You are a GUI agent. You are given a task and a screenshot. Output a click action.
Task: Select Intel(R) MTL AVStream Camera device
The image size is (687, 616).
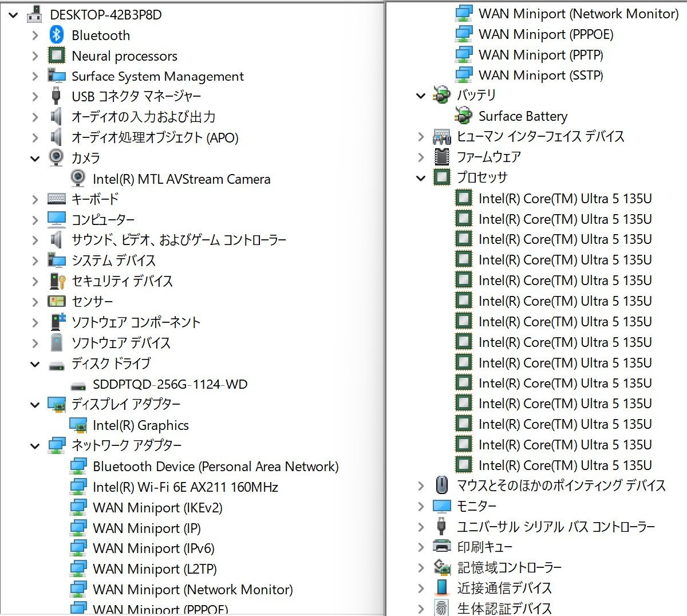(x=181, y=179)
